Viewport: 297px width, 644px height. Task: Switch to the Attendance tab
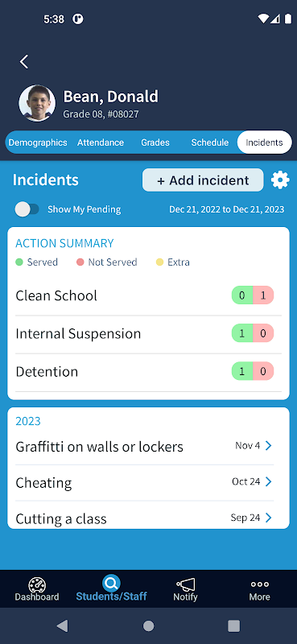101,142
